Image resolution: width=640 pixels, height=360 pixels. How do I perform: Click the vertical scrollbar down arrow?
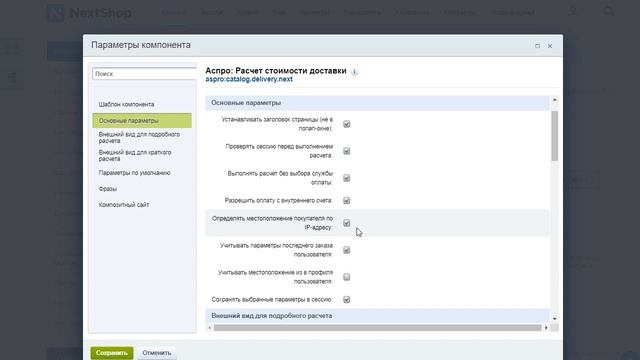[554, 319]
